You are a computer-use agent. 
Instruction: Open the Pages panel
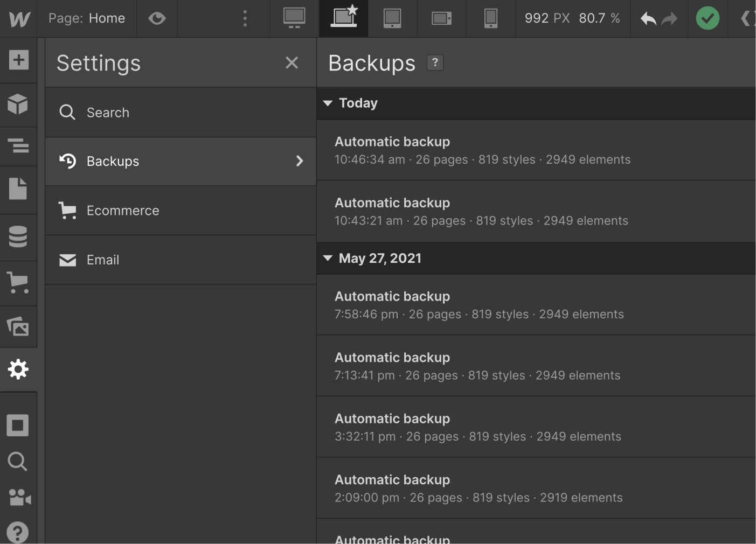coord(19,189)
